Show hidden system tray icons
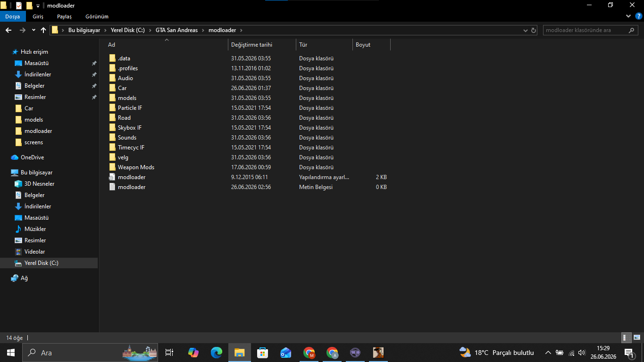644x362 pixels. pyautogui.click(x=548, y=353)
